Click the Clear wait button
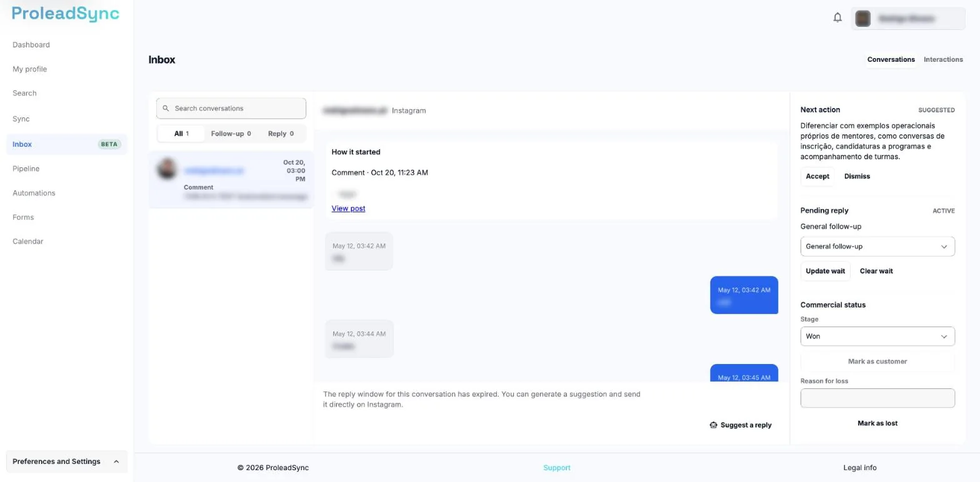The image size is (980, 482). point(876,272)
